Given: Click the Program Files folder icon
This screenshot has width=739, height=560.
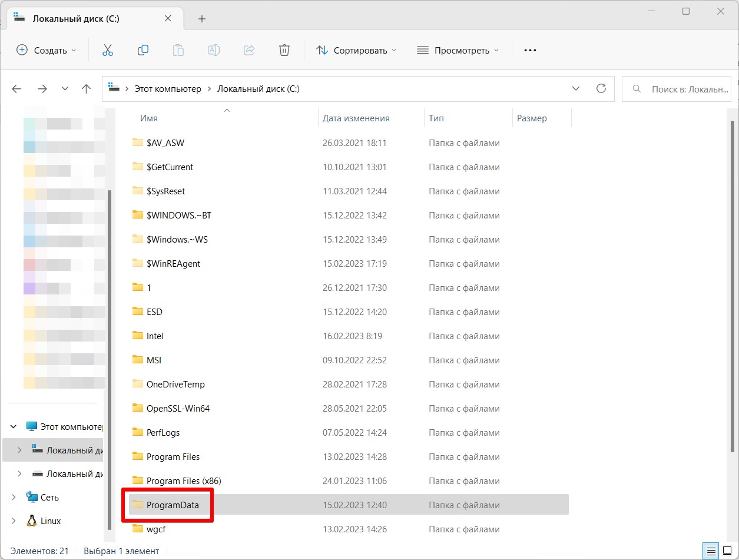Looking at the screenshot, I should 138,456.
